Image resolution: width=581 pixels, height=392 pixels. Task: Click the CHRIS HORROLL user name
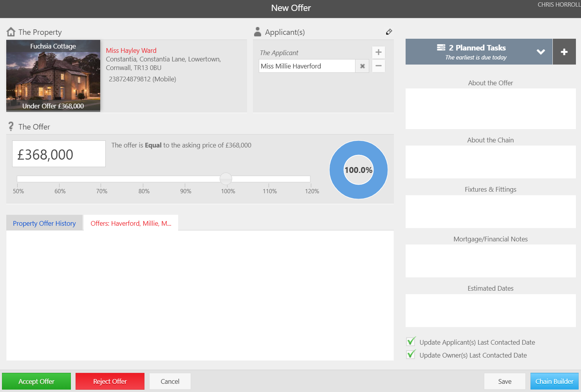click(559, 5)
